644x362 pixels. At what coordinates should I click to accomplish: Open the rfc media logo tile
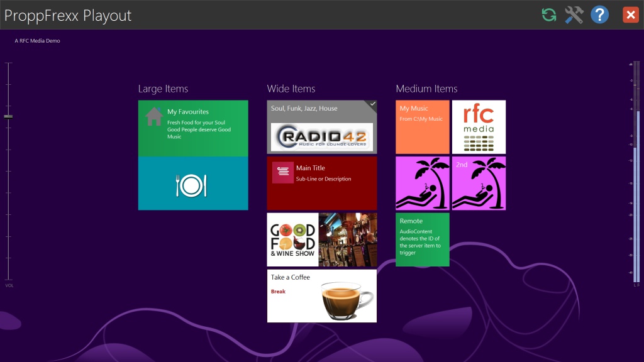479,127
